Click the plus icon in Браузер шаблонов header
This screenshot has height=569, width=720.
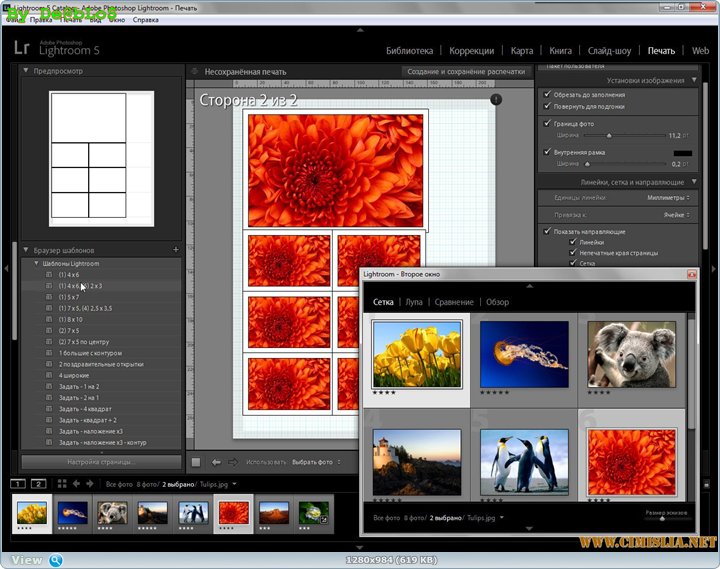pos(175,249)
